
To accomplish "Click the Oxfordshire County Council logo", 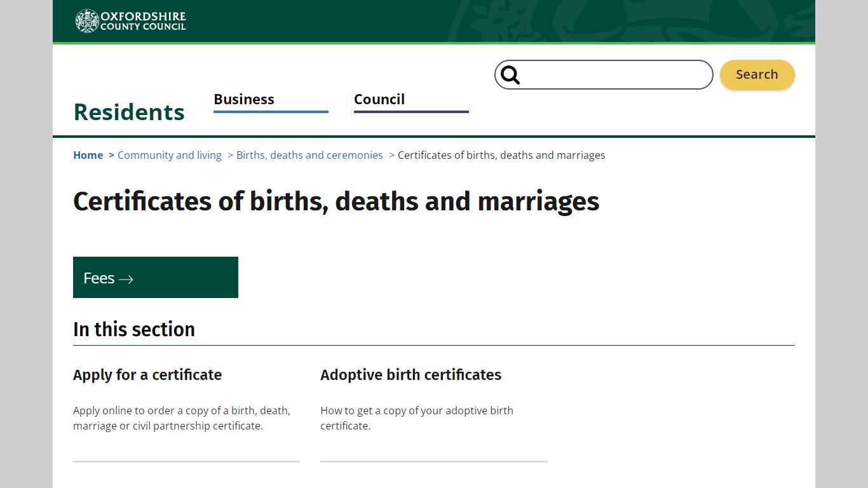I will pos(130,21).
